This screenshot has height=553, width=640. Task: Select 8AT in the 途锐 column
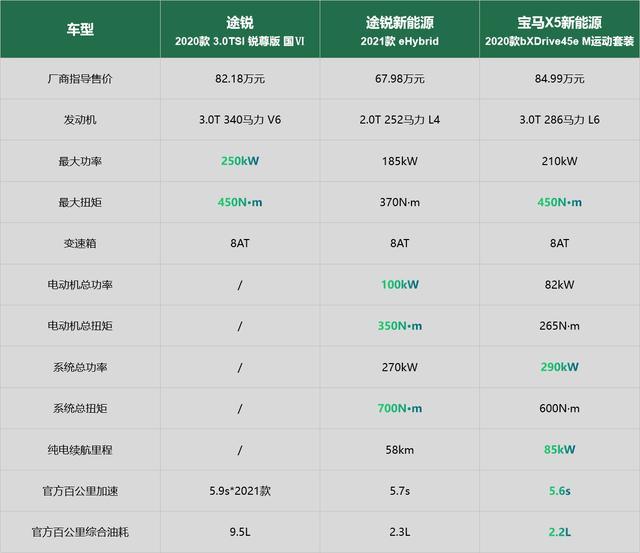[240, 243]
